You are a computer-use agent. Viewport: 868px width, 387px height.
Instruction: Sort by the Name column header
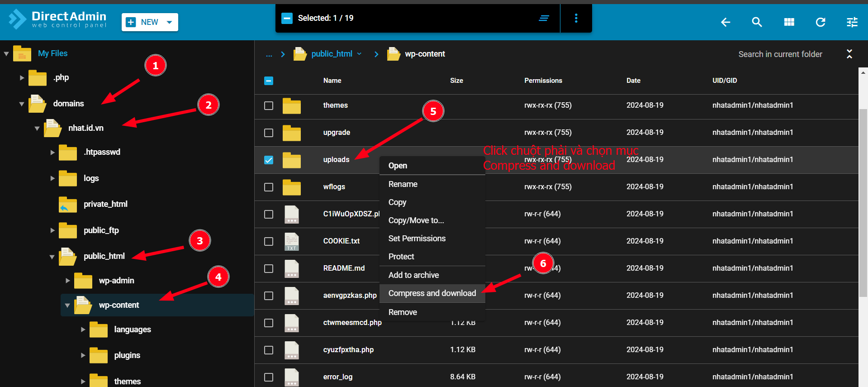pyautogui.click(x=332, y=81)
